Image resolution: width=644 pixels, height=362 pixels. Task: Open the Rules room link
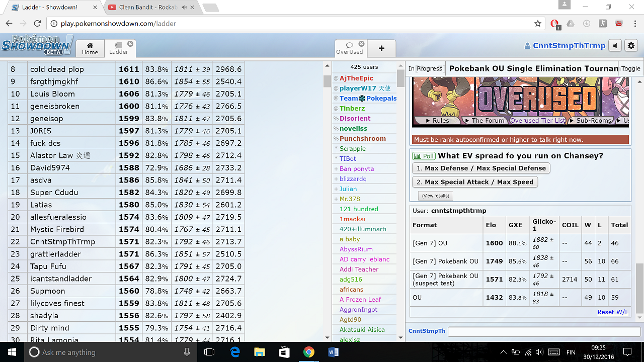point(437,121)
